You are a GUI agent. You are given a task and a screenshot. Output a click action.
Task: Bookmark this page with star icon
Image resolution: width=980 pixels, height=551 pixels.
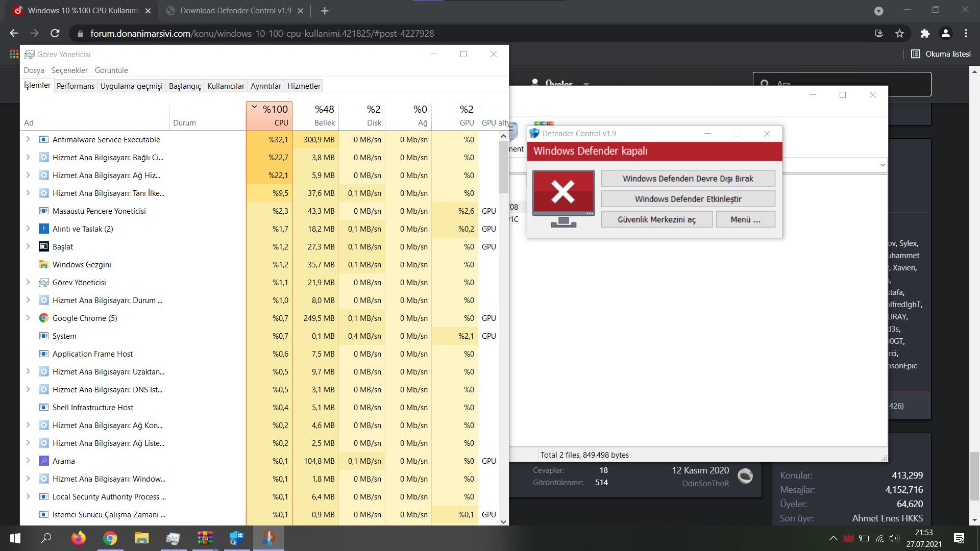(899, 34)
